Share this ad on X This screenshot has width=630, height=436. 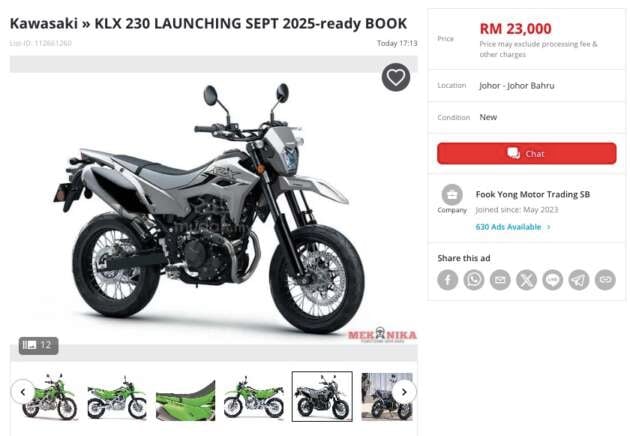pyautogui.click(x=526, y=280)
